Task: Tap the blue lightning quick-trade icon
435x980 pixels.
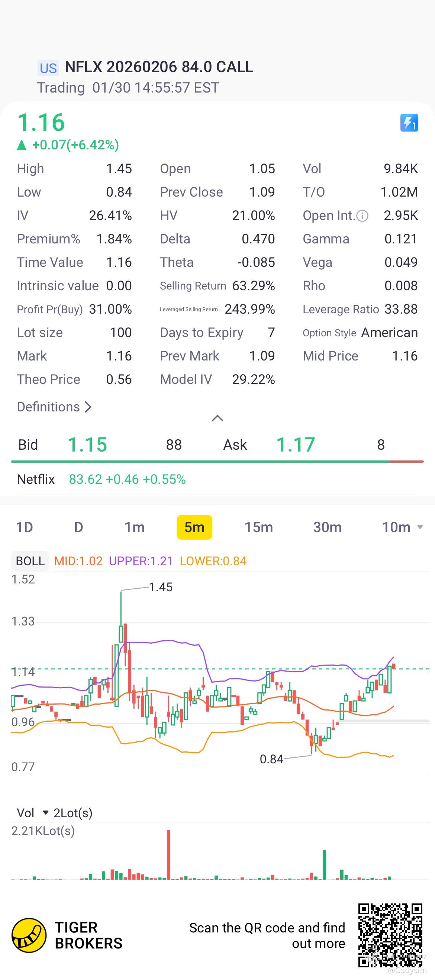Action: click(x=409, y=123)
